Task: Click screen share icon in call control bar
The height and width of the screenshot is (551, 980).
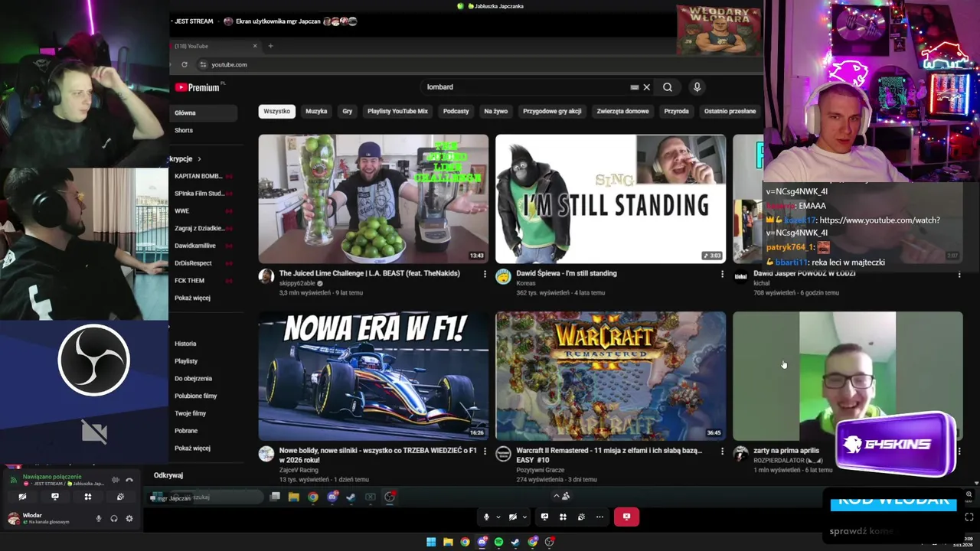Action: [x=544, y=517]
